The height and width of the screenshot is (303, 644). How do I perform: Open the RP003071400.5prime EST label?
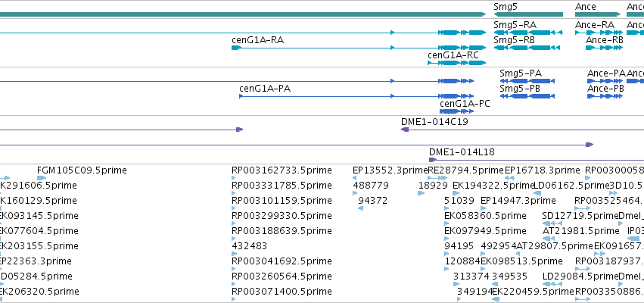[x=282, y=292]
